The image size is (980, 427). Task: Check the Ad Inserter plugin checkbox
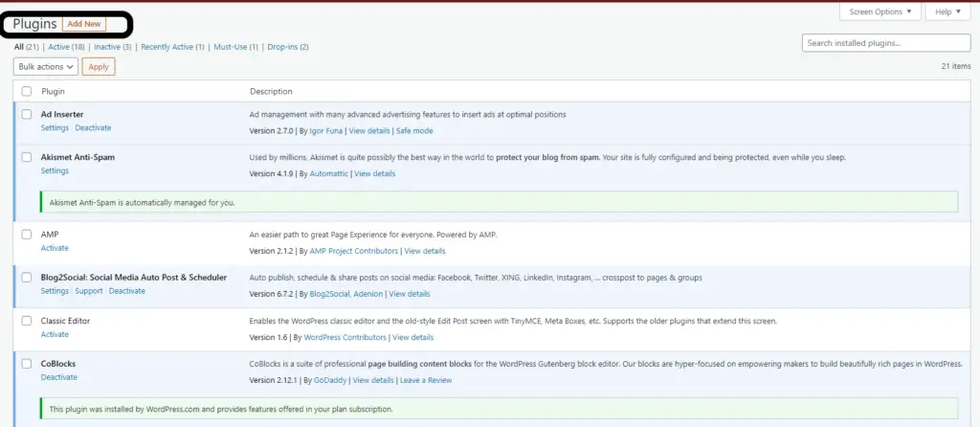click(x=26, y=114)
